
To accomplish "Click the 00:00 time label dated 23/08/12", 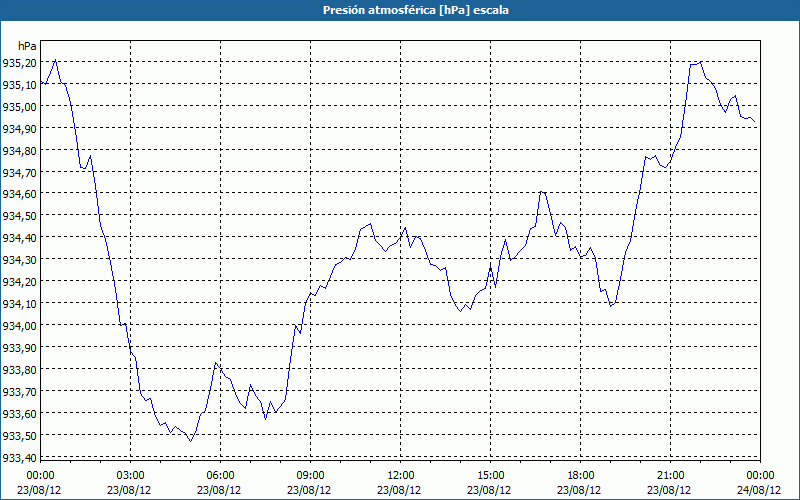I will 40,476.
